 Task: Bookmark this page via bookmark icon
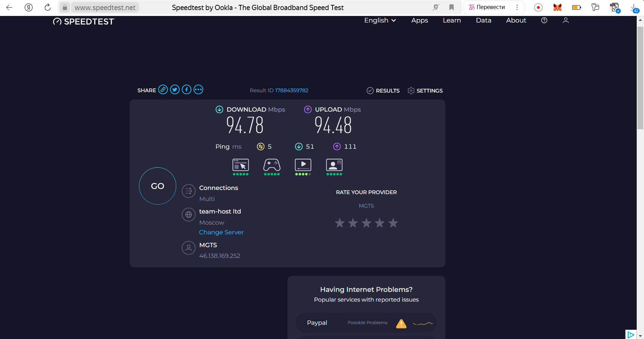pos(452,7)
